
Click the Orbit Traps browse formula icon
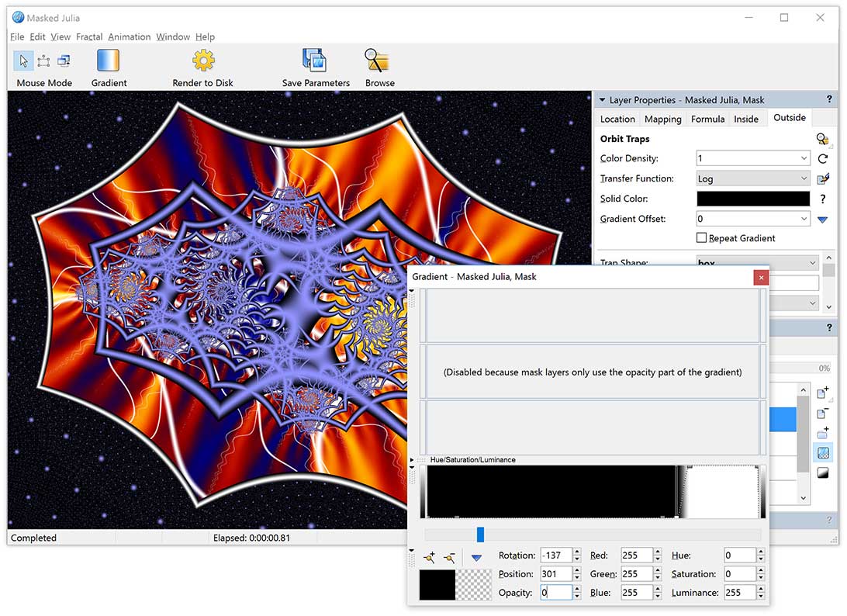coord(822,140)
